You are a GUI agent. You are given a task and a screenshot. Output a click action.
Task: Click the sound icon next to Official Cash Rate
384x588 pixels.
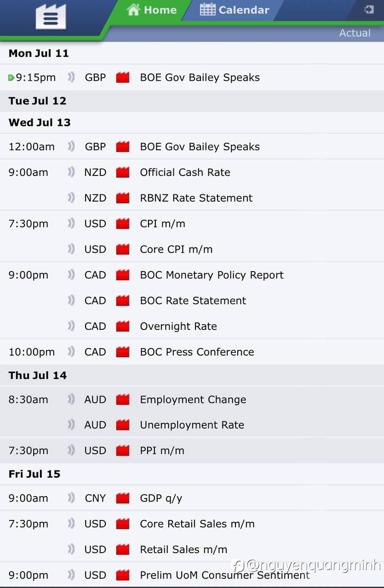coord(71,172)
